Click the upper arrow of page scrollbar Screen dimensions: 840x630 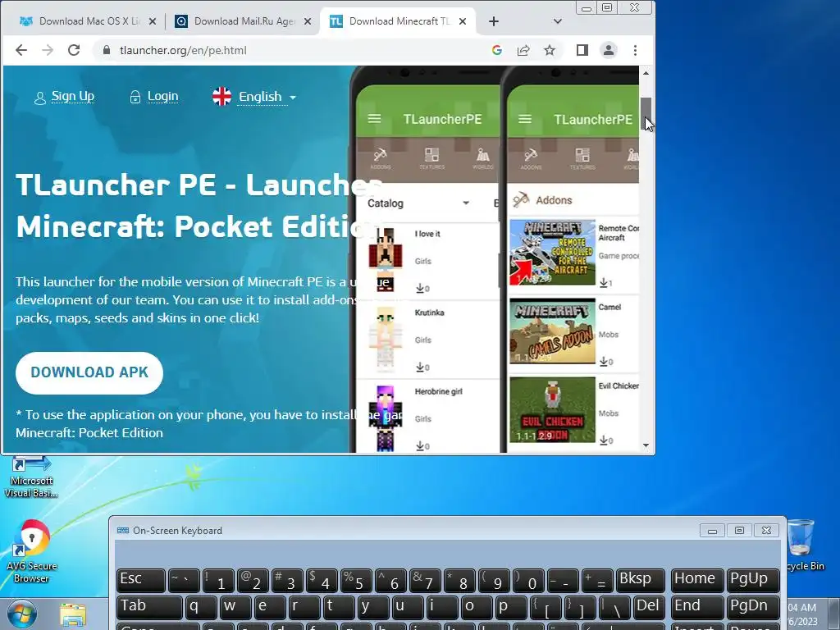tap(646, 73)
